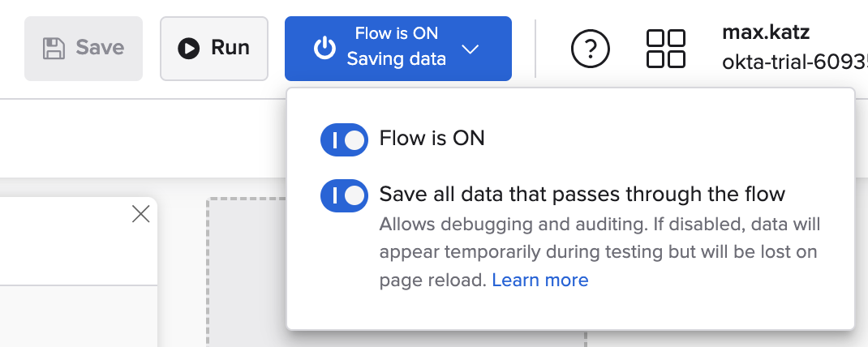Open the help question mark icon
The image size is (868, 347).
tap(591, 49)
